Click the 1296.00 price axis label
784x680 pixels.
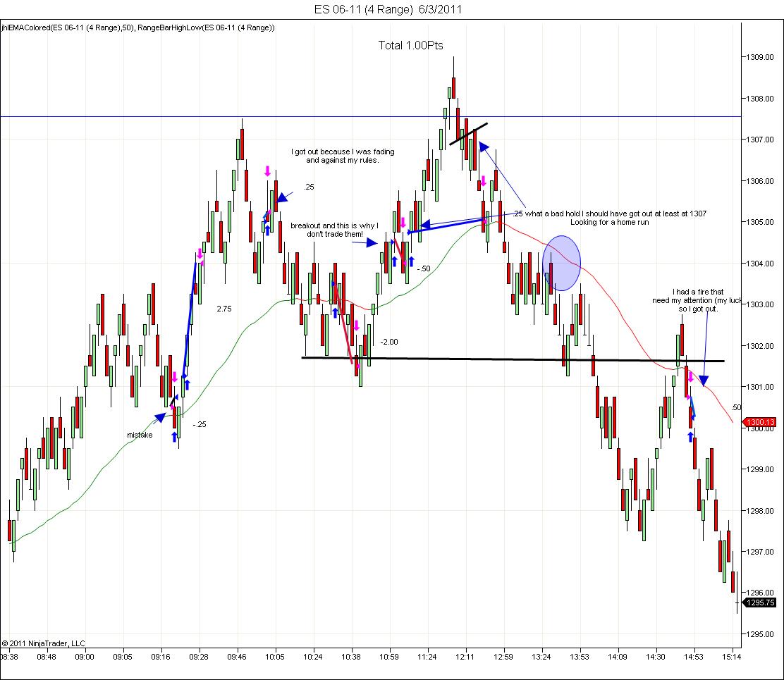pyautogui.click(x=759, y=593)
